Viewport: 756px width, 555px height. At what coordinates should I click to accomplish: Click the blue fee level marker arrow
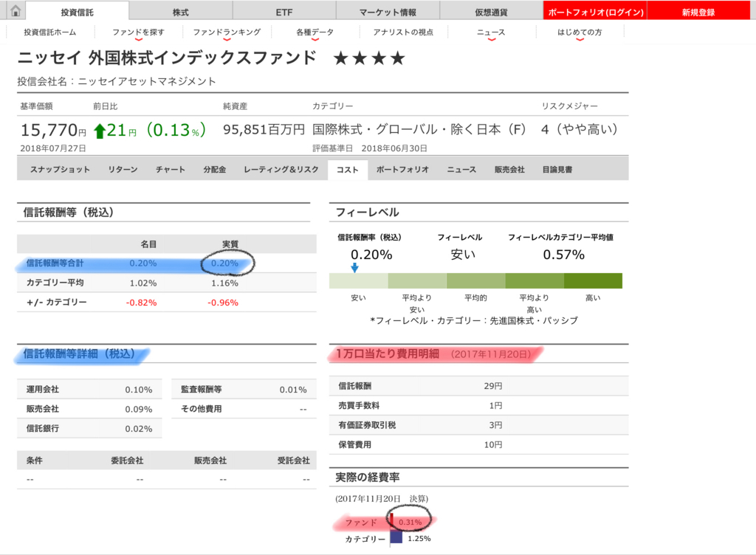355,268
